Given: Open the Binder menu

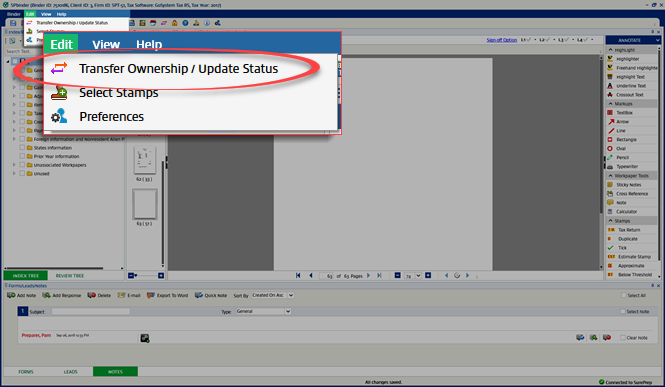Looking at the screenshot, I should tap(14, 14).
